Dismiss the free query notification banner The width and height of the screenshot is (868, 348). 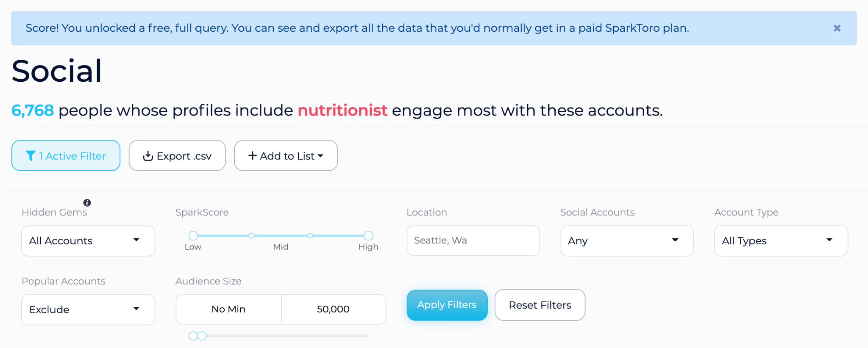click(837, 28)
